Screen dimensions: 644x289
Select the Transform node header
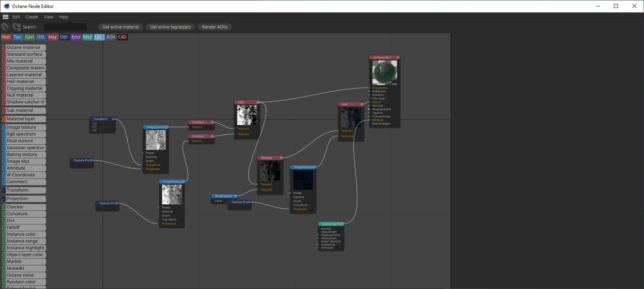[x=102, y=119]
